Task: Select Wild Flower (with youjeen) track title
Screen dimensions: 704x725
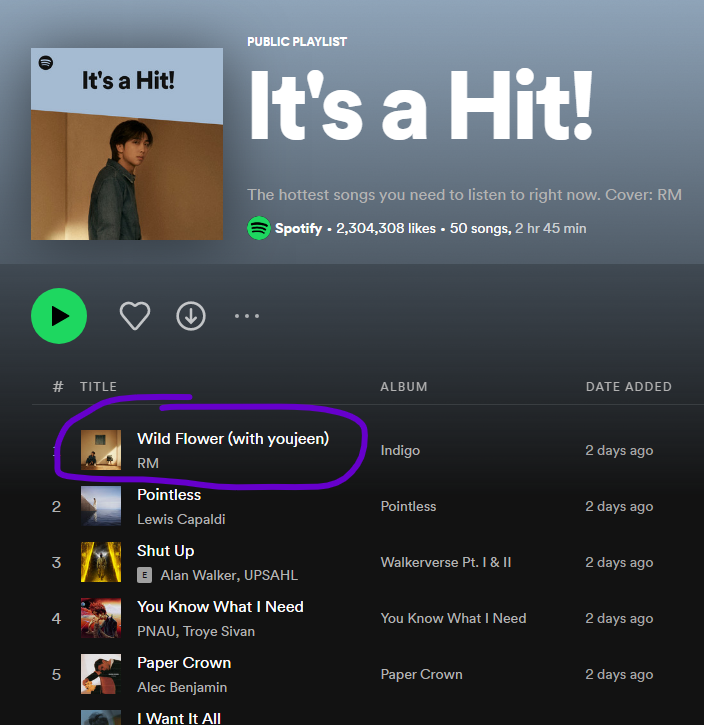Action: click(233, 438)
